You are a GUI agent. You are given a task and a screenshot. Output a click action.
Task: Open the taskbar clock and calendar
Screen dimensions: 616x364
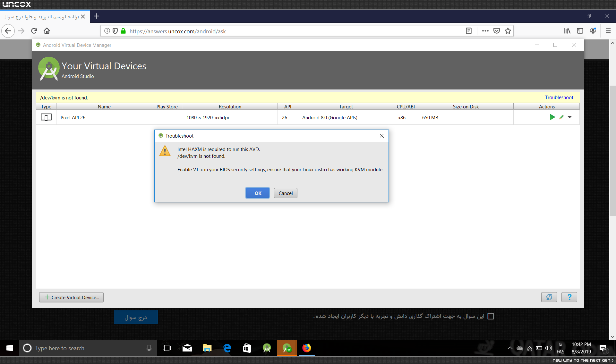(x=581, y=348)
